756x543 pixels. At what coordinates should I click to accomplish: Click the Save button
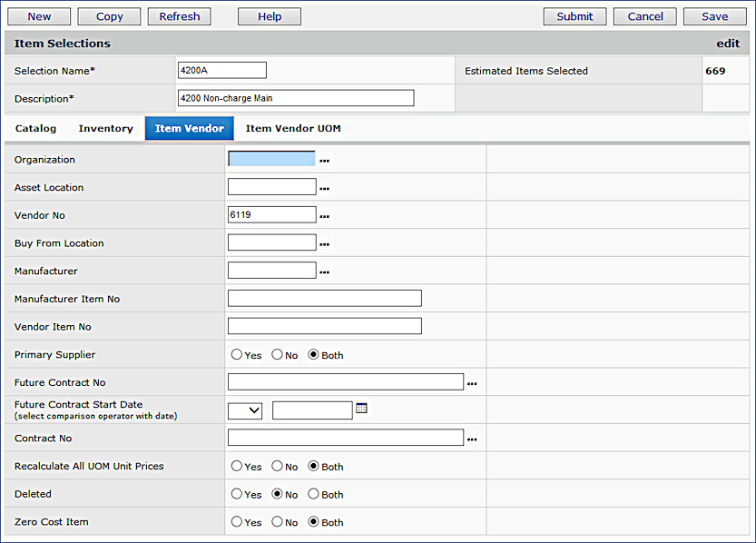(x=714, y=16)
